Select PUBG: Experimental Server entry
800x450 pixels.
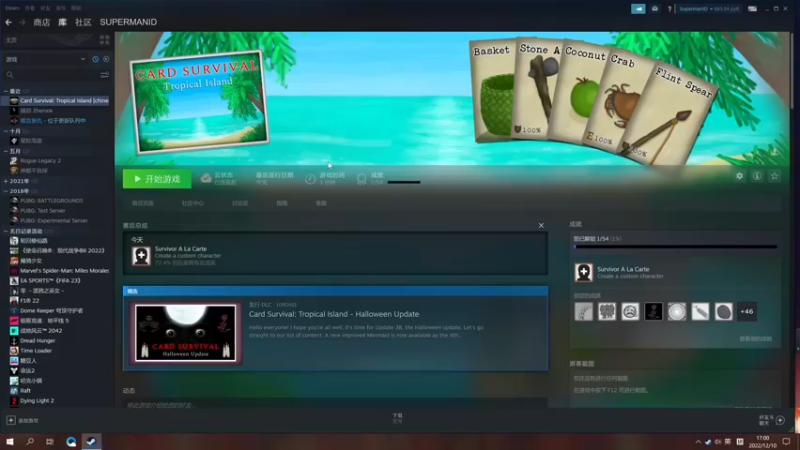[54, 220]
